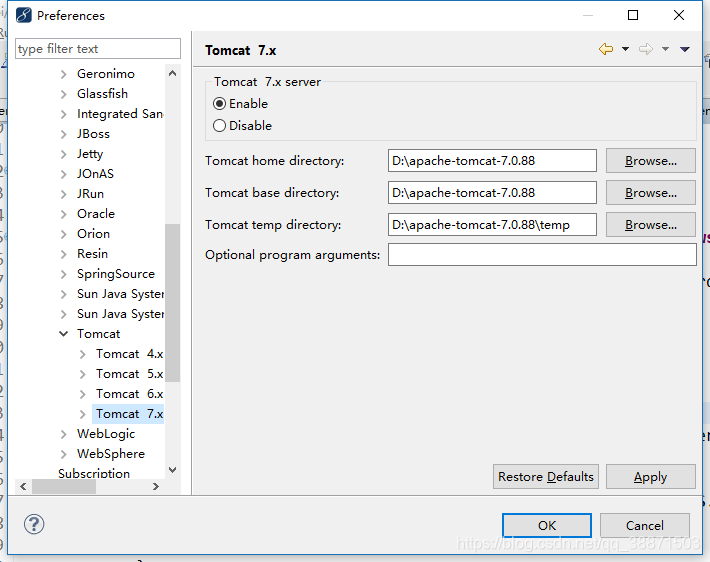Click the Cancel button
The width and height of the screenshot is (710, 562).
(x=645, y=525)
